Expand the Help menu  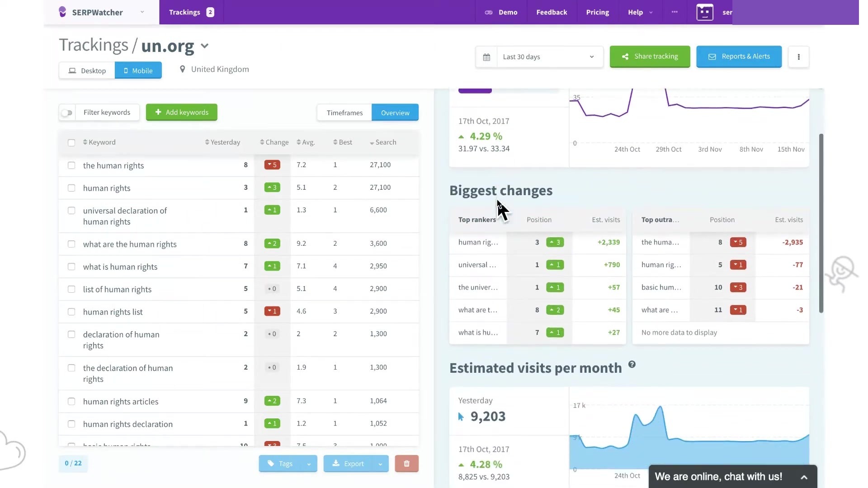point(640,12)
